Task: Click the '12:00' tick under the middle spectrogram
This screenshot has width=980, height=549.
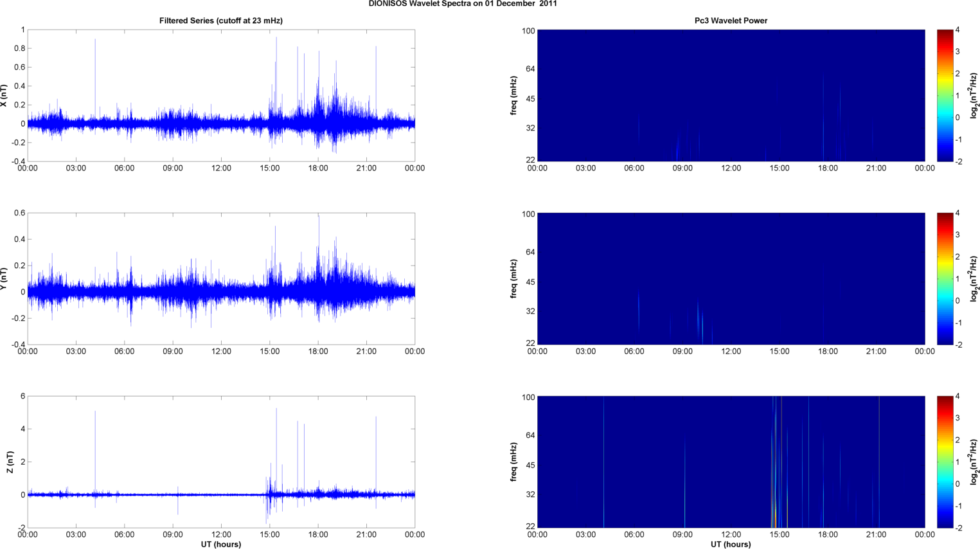Action: click(x=731, y=352)
